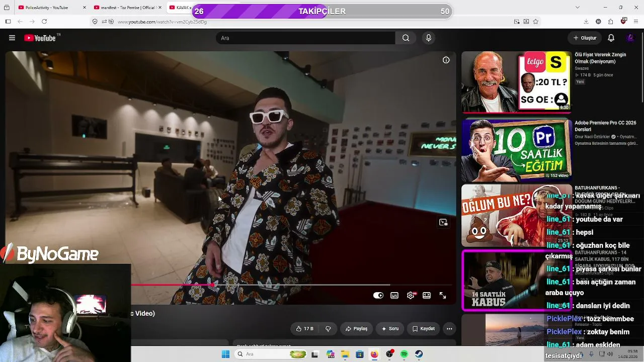Open the 10 Saatlik Eğitim Premiere thumbnail
Viewport: 644px width, 362px height.
pyautogui.click(x=516, y=149)
